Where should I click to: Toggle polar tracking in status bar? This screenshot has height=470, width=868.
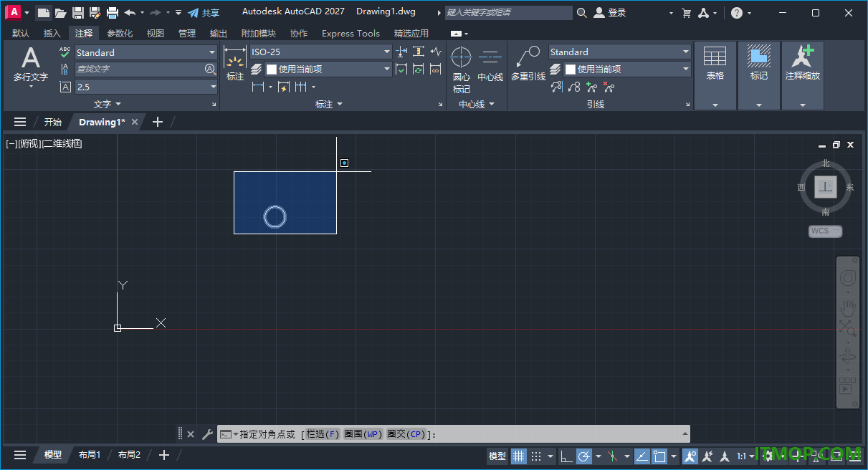pos(583,456)
